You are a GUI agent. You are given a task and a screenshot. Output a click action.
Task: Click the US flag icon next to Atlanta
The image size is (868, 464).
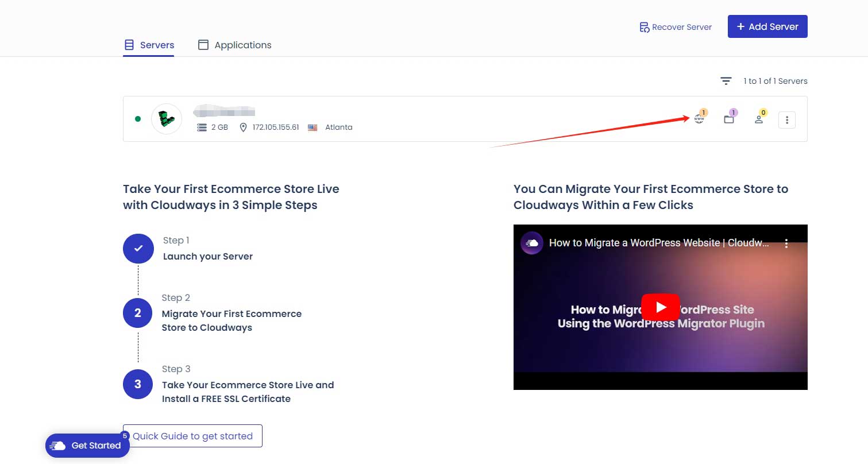(313, 127)
